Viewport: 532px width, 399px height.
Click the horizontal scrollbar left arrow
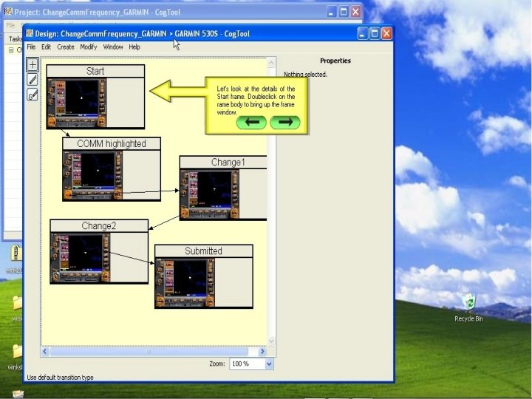pos(45,352)
